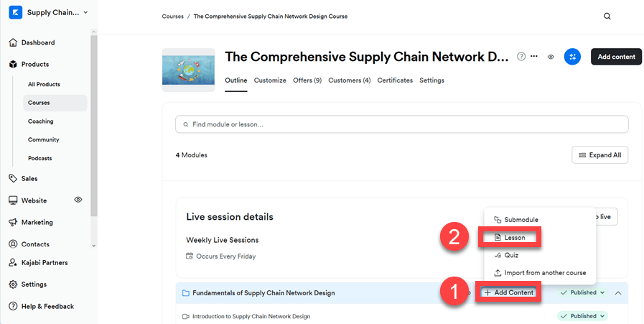This screenshot has height=324, width=644.
Task: Open Published dropdown for Fundamentals module
Action: click(582, 293)
